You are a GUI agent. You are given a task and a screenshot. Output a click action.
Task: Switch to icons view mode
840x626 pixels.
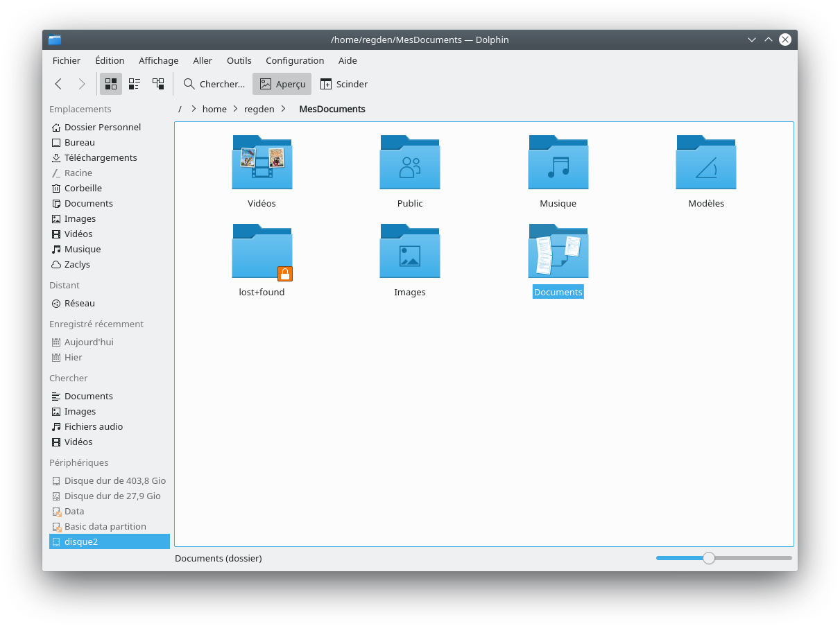(111, 84)
